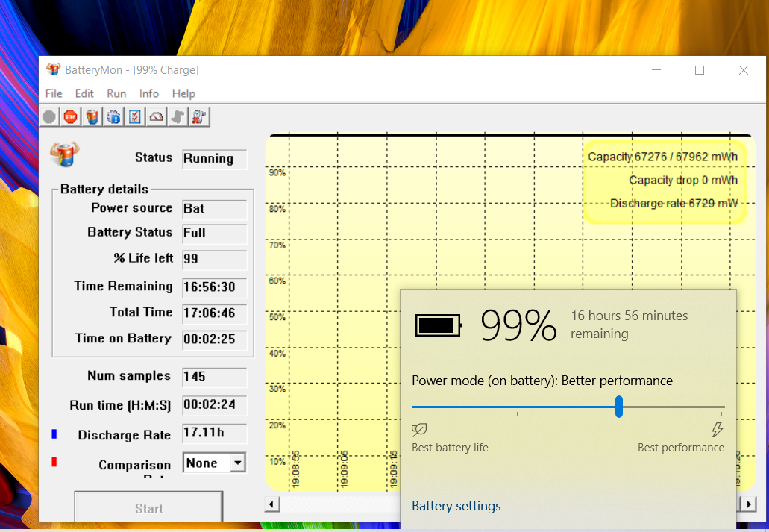
Task: Close the BatteryMon window
Action: [x=744, y=70]
